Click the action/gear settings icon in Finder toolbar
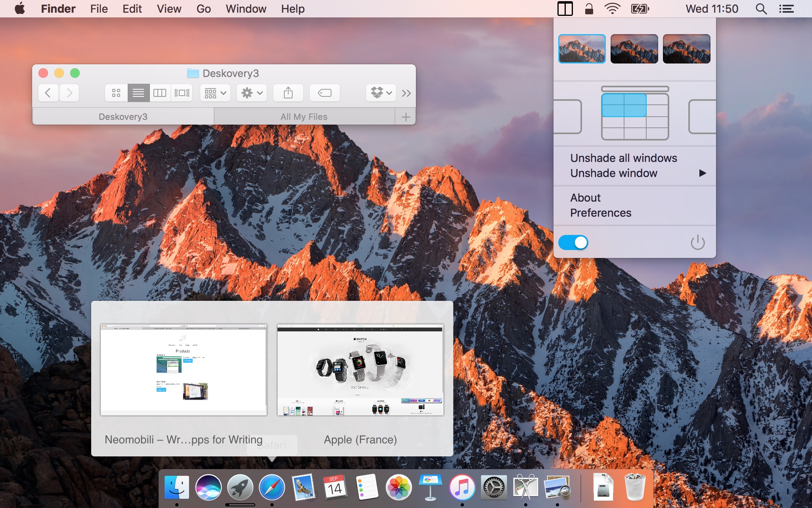Image resolution: width=812 pixels, height=508 pixels. [x=251, y=93]
